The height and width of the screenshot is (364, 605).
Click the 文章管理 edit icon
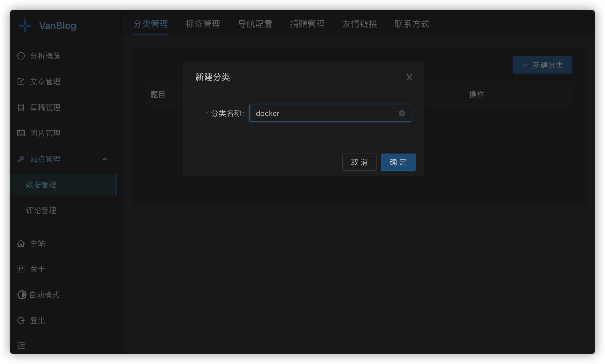[21, 82]
